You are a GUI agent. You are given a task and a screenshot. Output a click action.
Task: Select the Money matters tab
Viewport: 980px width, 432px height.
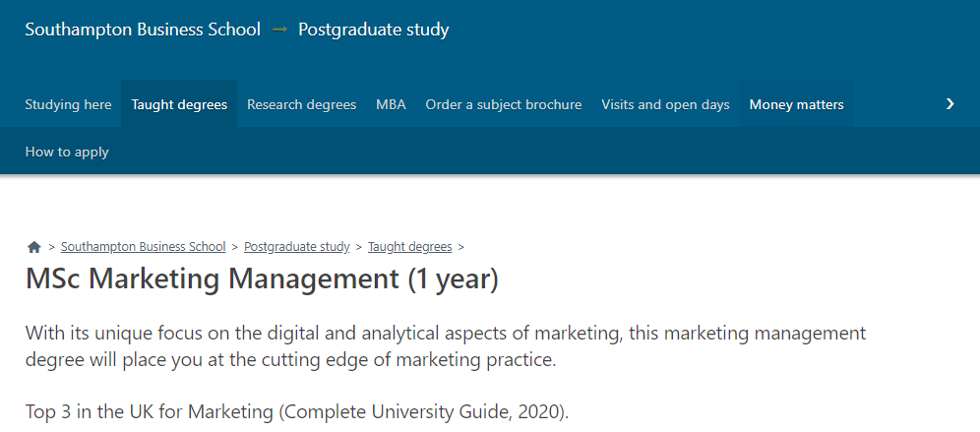(x=796, y=104)
